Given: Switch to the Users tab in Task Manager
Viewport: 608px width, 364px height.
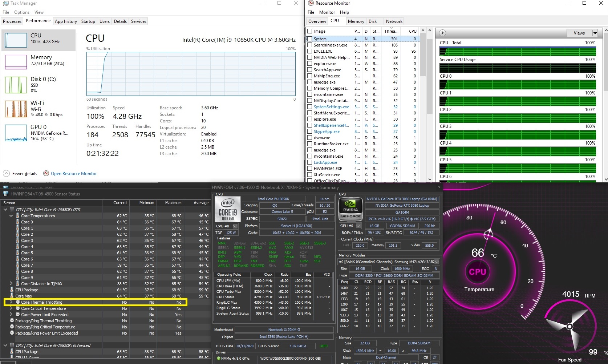Looking at the screenshot, I should click(x=104, y=21).
